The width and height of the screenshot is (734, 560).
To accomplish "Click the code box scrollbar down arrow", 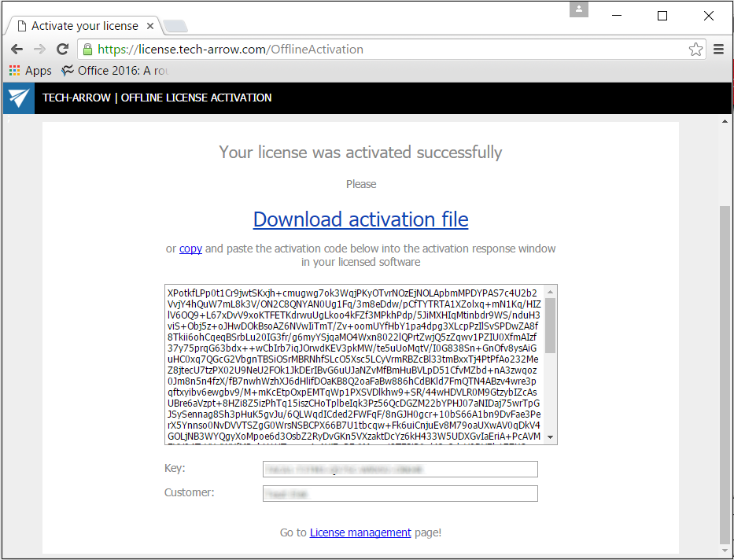I will click(x=551, y=437).
